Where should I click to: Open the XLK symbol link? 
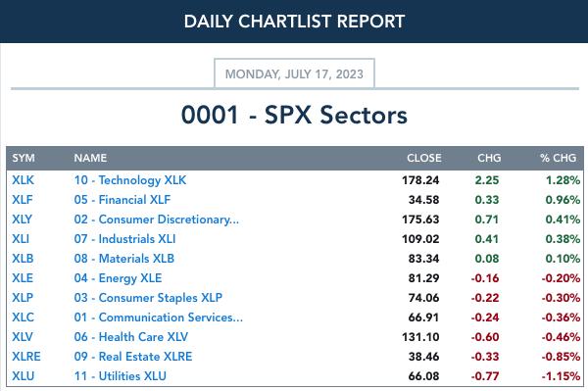pos(23,180)
